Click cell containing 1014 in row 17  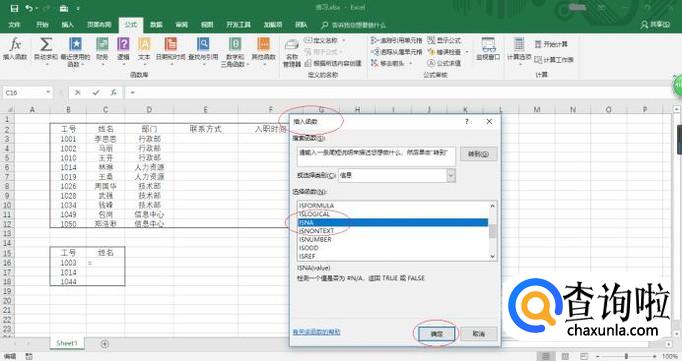[68, 272]
